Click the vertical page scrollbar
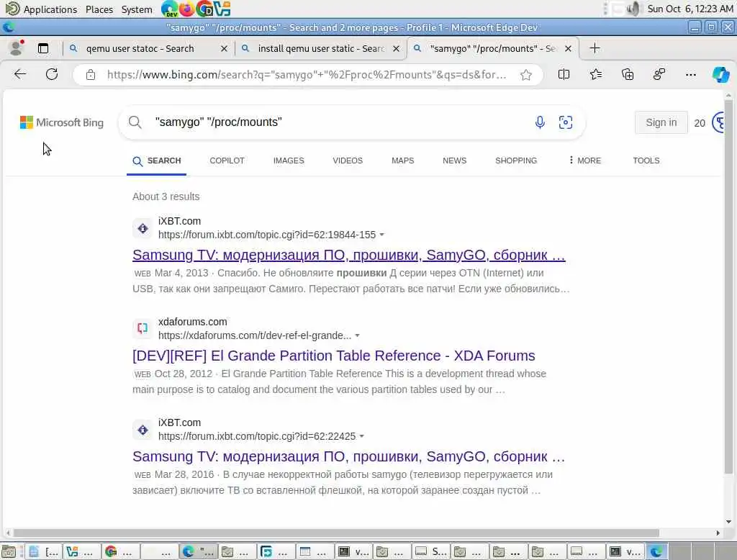This screenshot has height=560, width=737. click(728, 286)
